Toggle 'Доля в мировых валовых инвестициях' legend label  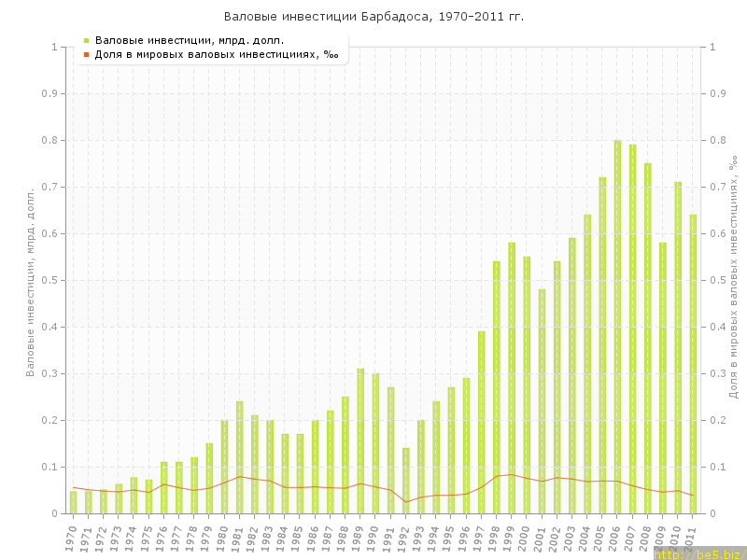(x=217, y=54)
